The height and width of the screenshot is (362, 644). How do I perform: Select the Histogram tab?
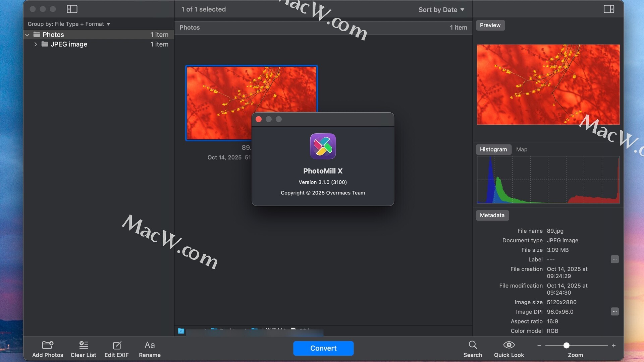pos(493,149)
